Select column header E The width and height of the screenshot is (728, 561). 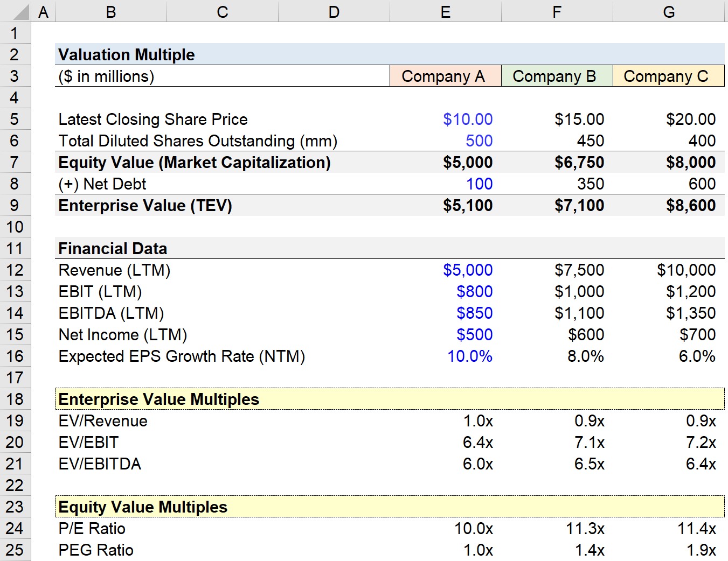pos(445,11)
